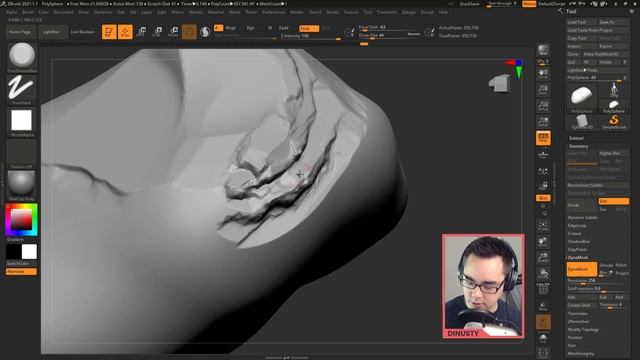Screen dimensions: 640x360
Task: Click the PolyF line fill icon
Action: coord(543,289)
